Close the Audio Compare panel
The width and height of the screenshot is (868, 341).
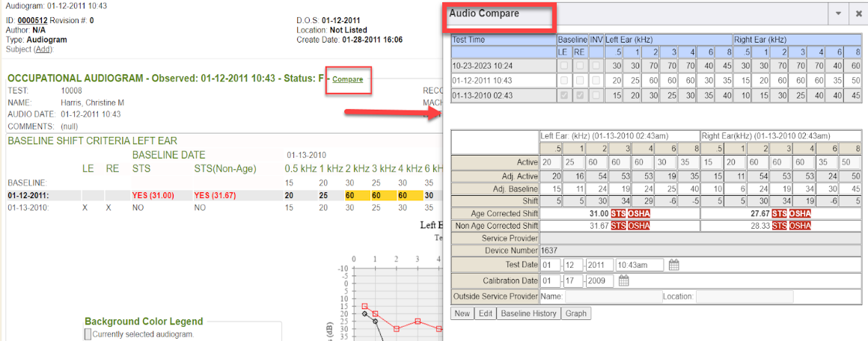point(858,14)
